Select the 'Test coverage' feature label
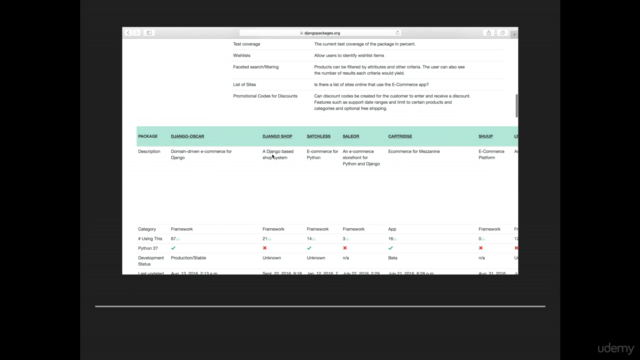640x360 pixels. pyautogui.click(x=247, y=44)
